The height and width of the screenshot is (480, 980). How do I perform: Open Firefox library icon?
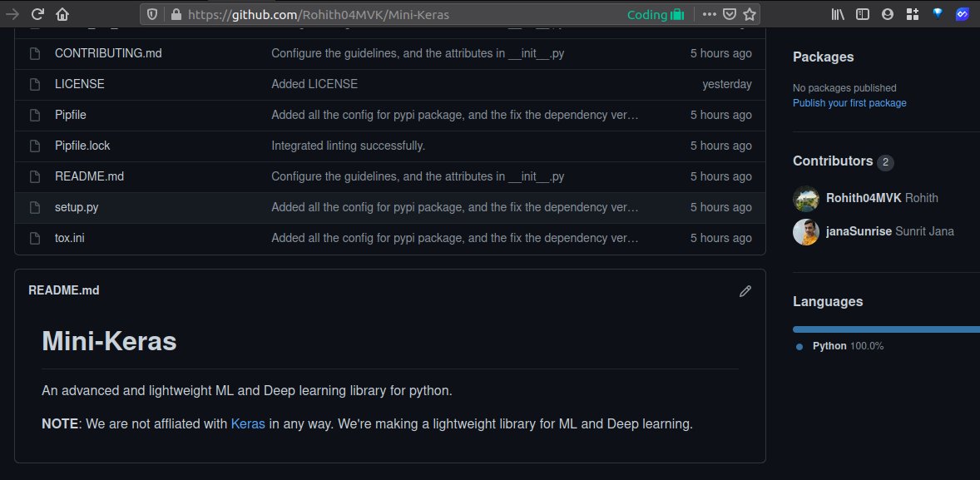click(838, 14)
